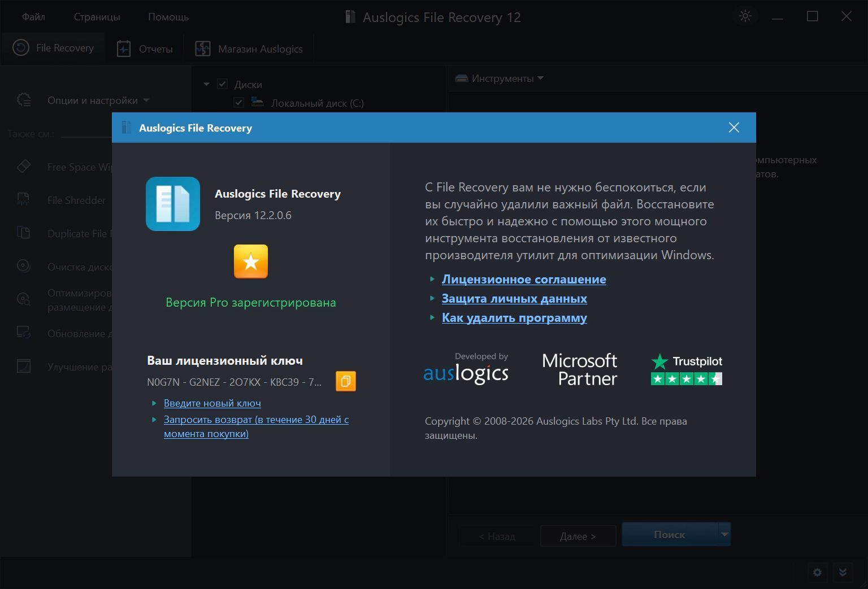The width and height of the screenshot is (868, 589).
Task: Toggle the Диски checkbox
Action: [x=223, y=84]
